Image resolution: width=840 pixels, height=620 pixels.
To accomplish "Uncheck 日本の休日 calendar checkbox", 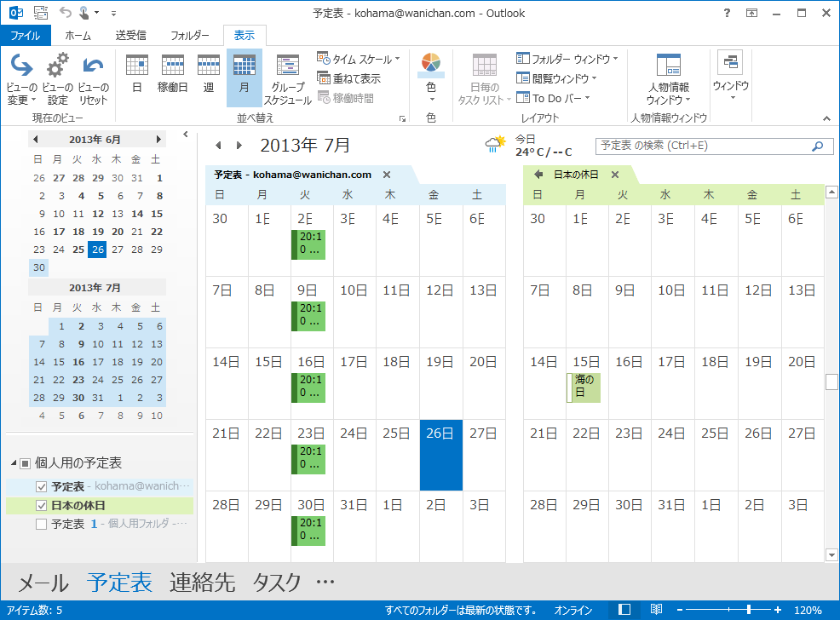I will [41, 505].
